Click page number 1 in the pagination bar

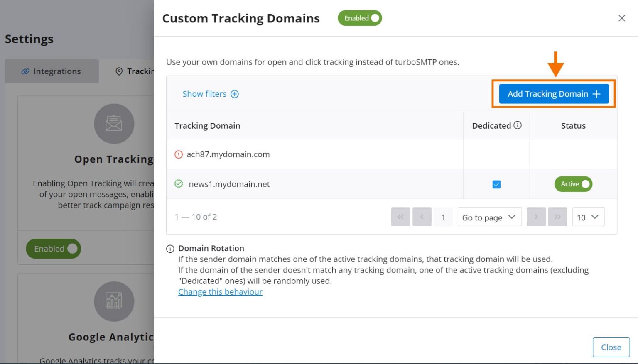(443, 217)
